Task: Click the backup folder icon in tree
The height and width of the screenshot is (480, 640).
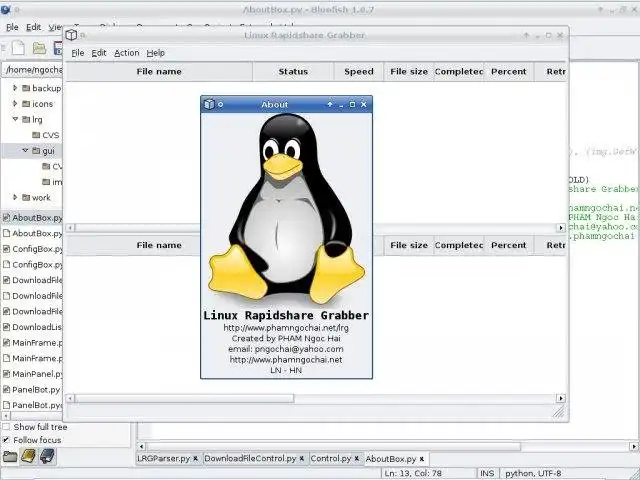Action: 26,88
